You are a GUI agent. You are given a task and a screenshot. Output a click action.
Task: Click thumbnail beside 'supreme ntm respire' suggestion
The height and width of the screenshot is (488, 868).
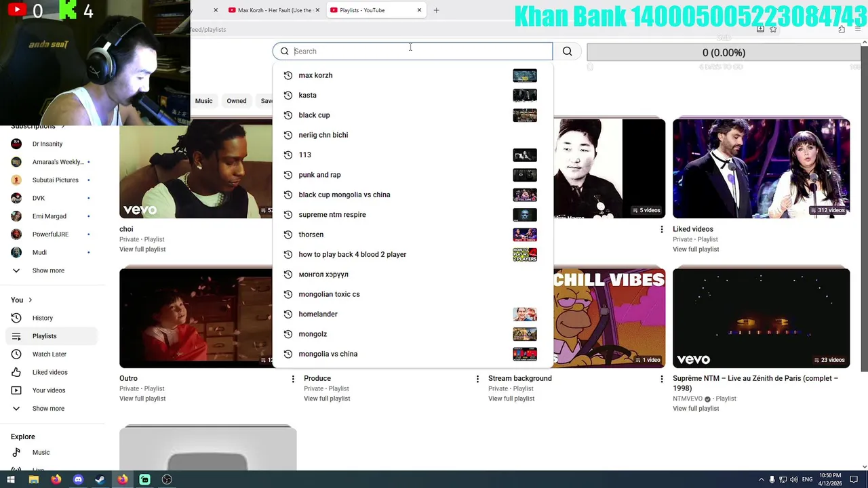(x=525, y=215)
